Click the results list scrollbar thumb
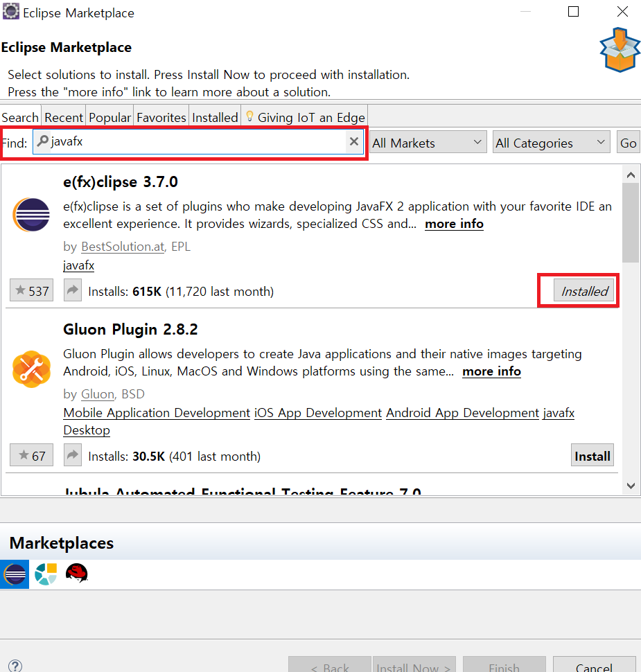The width and height of the screenshot is (641, 672). (x=631, y=222)
